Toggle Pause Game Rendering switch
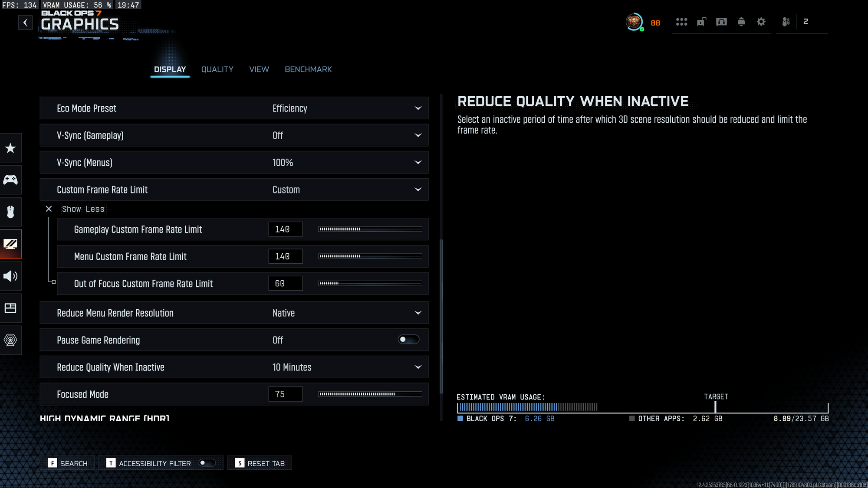Image resolution: width=868 pixels, height=488 pixels. (x=408, y=340)
